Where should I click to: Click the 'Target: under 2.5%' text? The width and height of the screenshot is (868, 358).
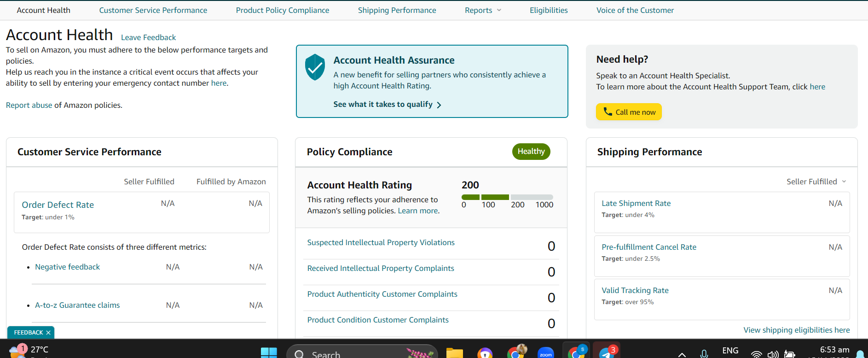tap(631, 258)
